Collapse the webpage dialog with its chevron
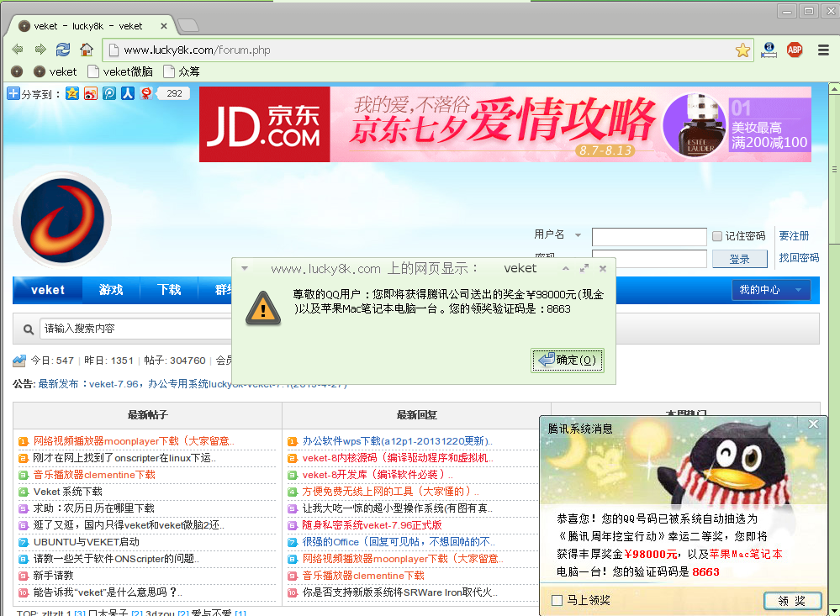840x616 pixels. [565, 268]
